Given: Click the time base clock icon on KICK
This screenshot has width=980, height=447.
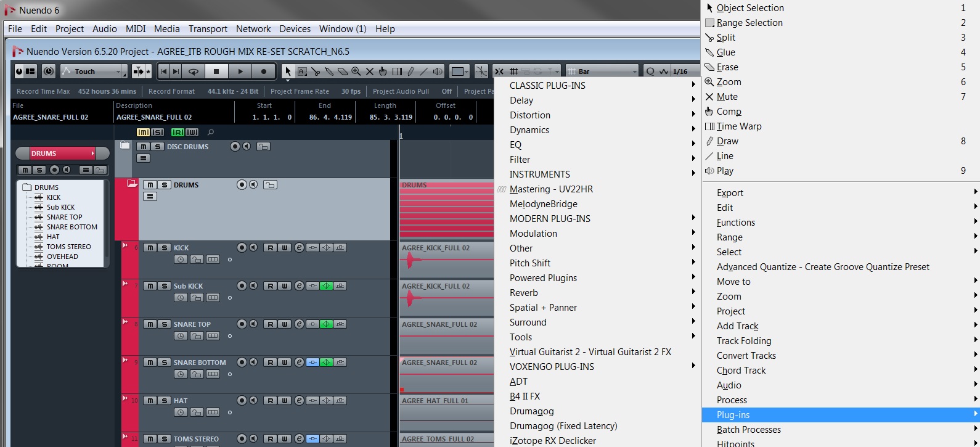Looking at the screenshot, I should click(x=181, y=260).
